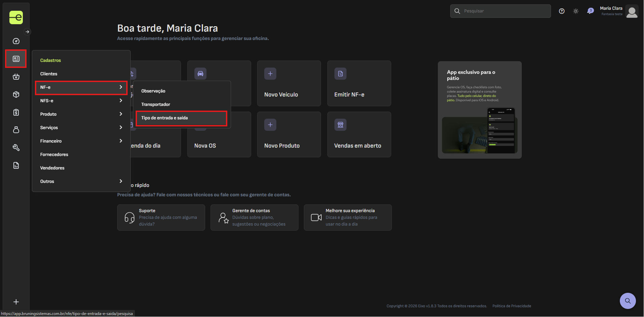Image resolution: width=644 pixels, height=317 pixels.
Task: Expand NF-e submenu chevron
Action: click(121, 87)
